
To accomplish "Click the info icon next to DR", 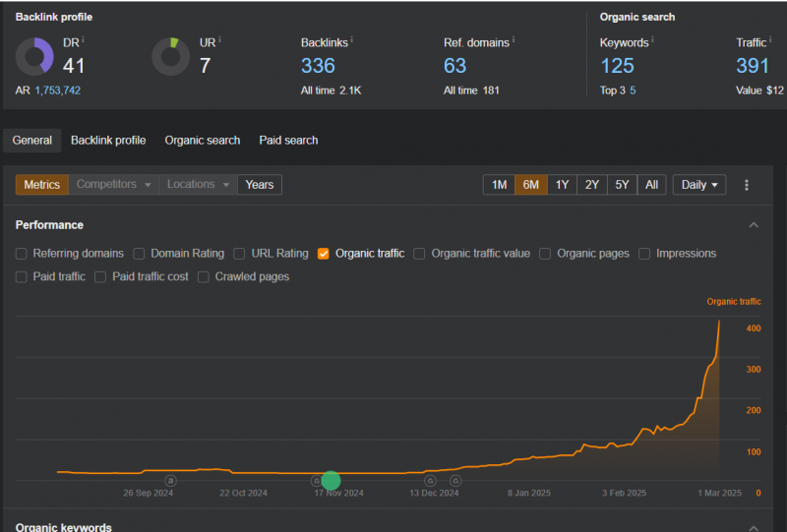I will 84,40.
